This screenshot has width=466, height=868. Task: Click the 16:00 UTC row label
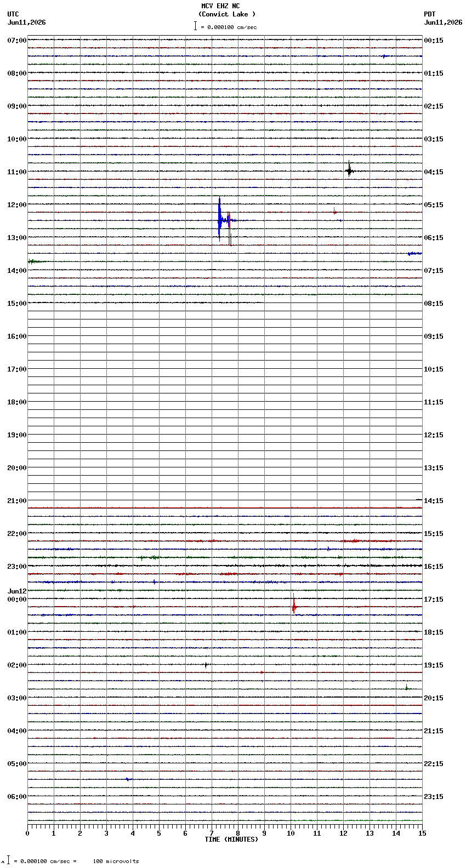tap(17, 336)
